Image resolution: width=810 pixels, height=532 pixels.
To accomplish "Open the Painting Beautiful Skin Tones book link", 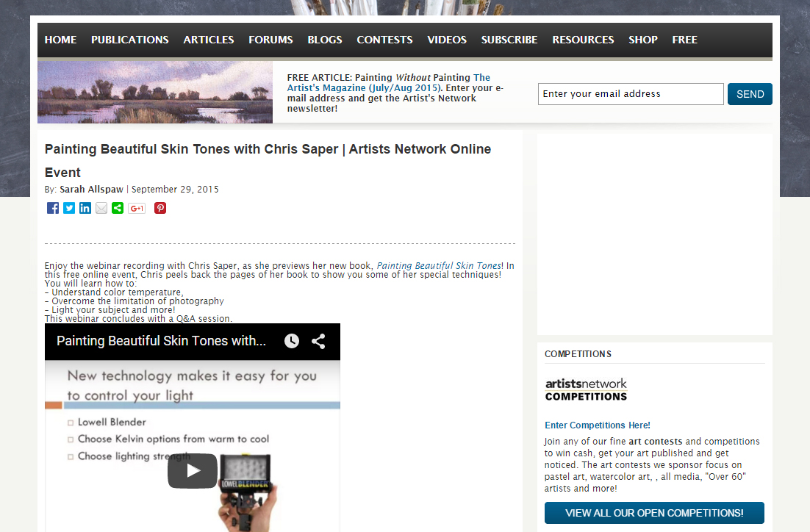I will point(439,265).
